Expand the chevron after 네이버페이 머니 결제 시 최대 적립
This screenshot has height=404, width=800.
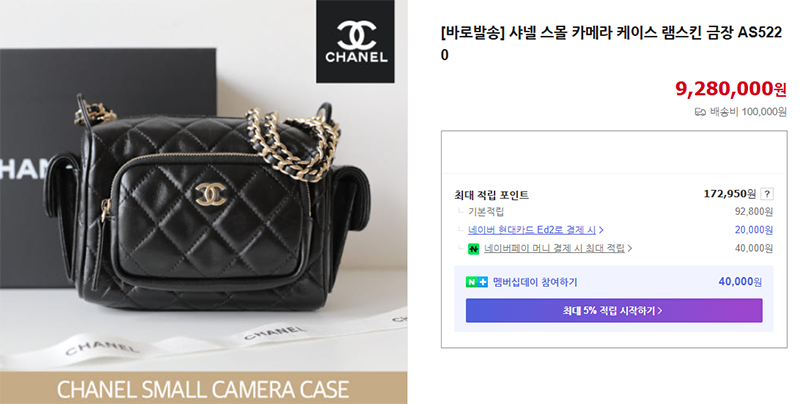tap(630, 248)
